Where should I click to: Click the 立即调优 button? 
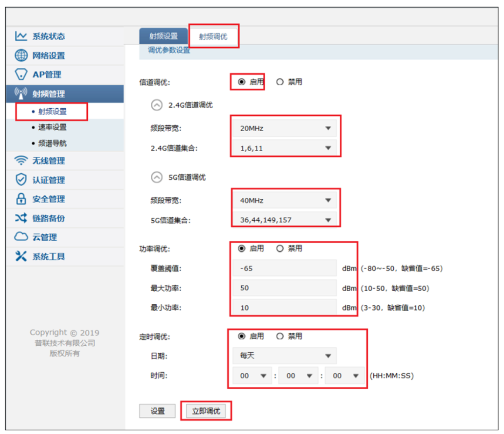(206, 411)
